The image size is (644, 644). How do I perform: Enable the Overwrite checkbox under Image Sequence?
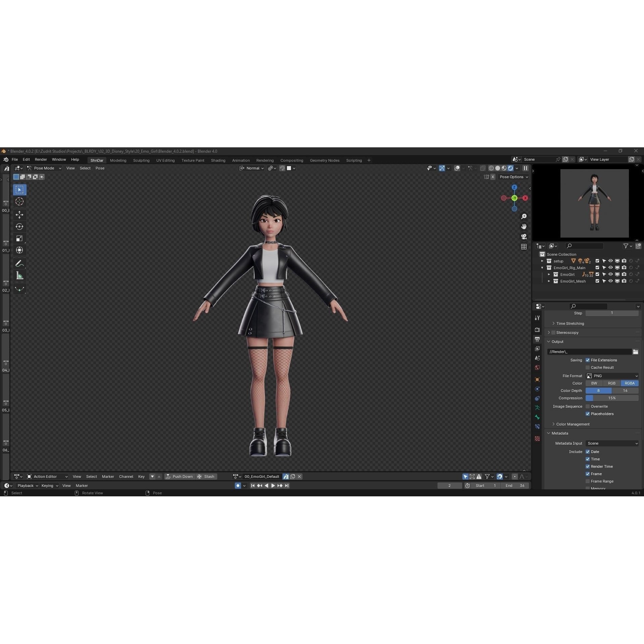(x=588, y=406)
